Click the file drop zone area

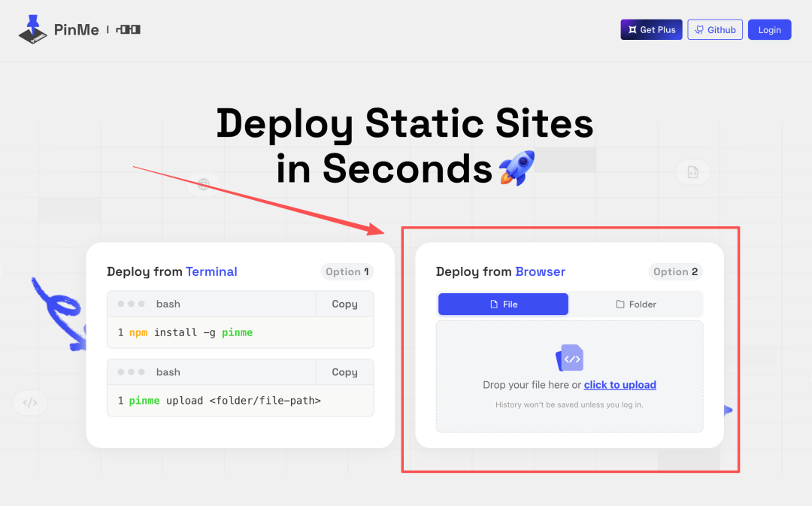pyautogui.click(x=570, y=377)
